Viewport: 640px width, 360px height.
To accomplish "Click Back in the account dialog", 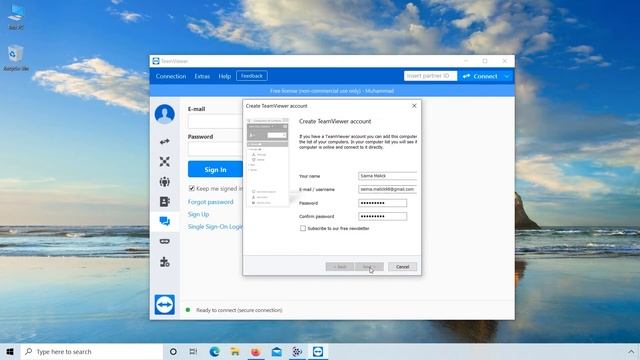I will pos(340,267).
